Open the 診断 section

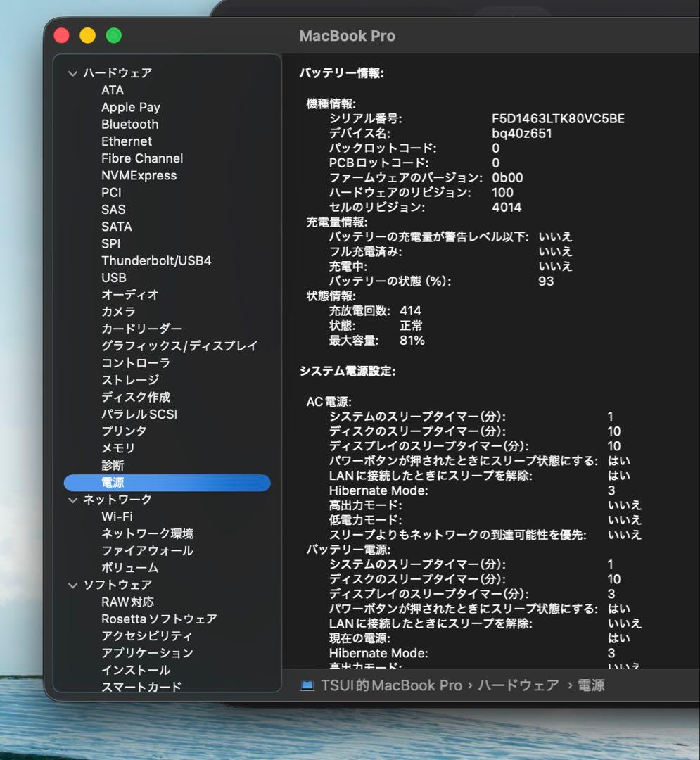[115, 465]
